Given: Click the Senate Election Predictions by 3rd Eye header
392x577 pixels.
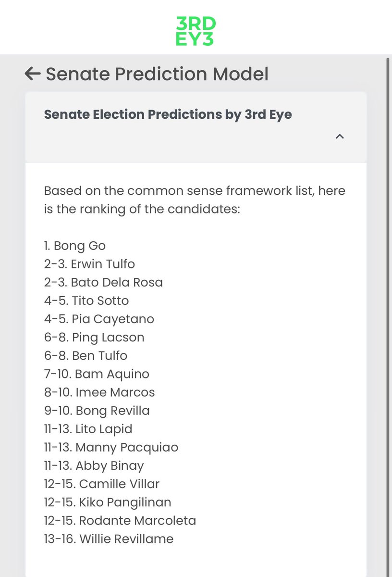Looking at the screenshot, I should (x=168, y=114).
